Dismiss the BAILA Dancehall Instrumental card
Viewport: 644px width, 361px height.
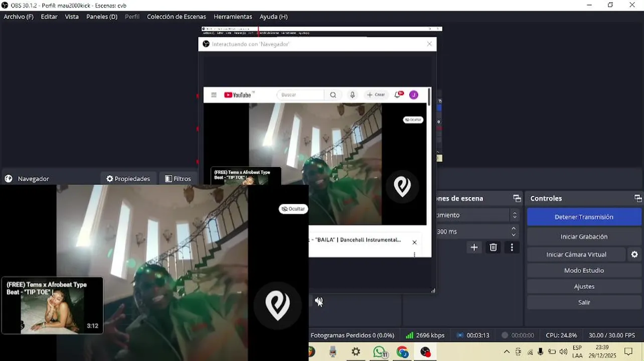414,243
